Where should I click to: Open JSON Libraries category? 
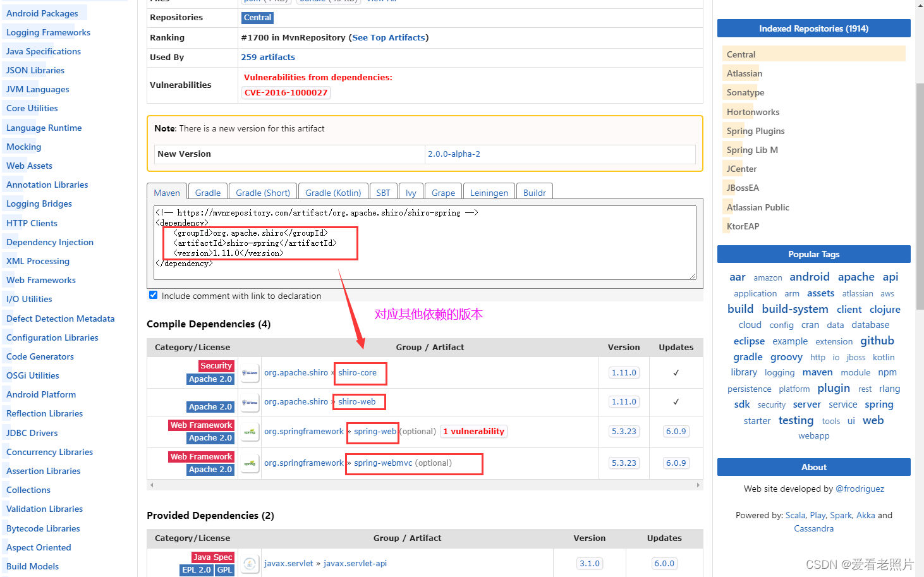(35, 70)
